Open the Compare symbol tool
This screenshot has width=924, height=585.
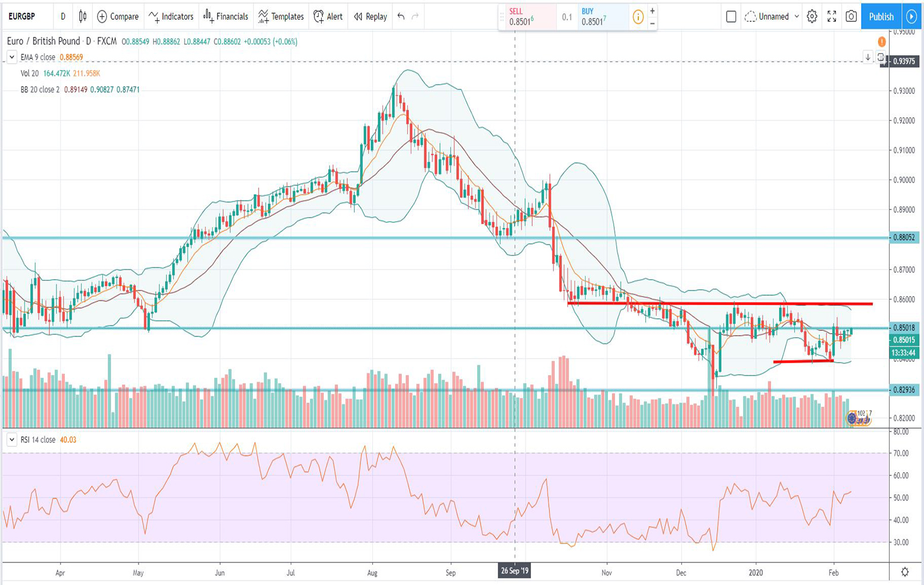pyautogui.click(x=117, y=17)
